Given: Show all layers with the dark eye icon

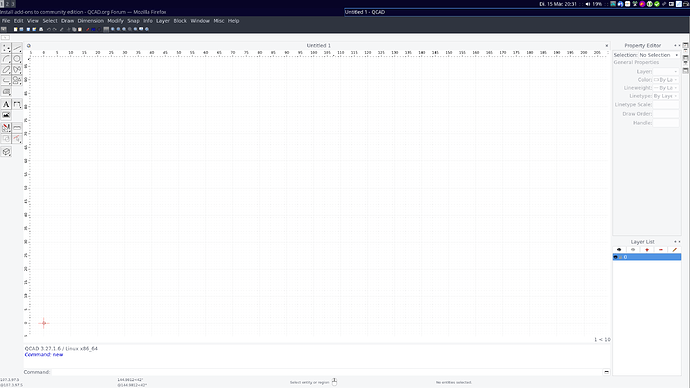Looking at the screenshot, I should point(619,249).
